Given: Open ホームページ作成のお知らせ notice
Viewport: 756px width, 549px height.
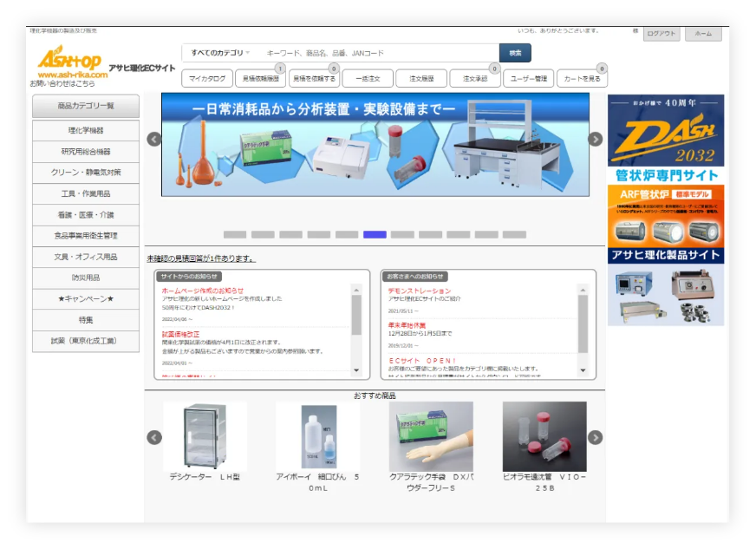Looking at the screenshot, I should [x=203, y=291].
